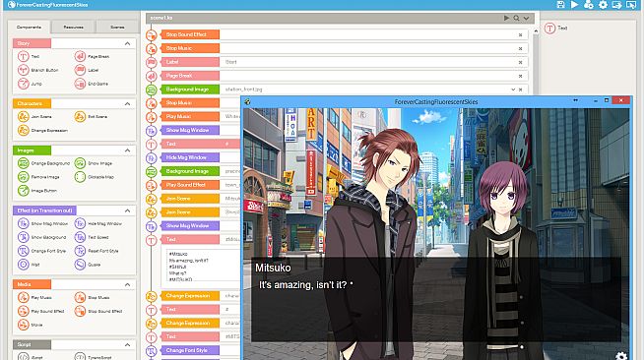Preview the game with the top toolbar play icon

click(575, 5)
